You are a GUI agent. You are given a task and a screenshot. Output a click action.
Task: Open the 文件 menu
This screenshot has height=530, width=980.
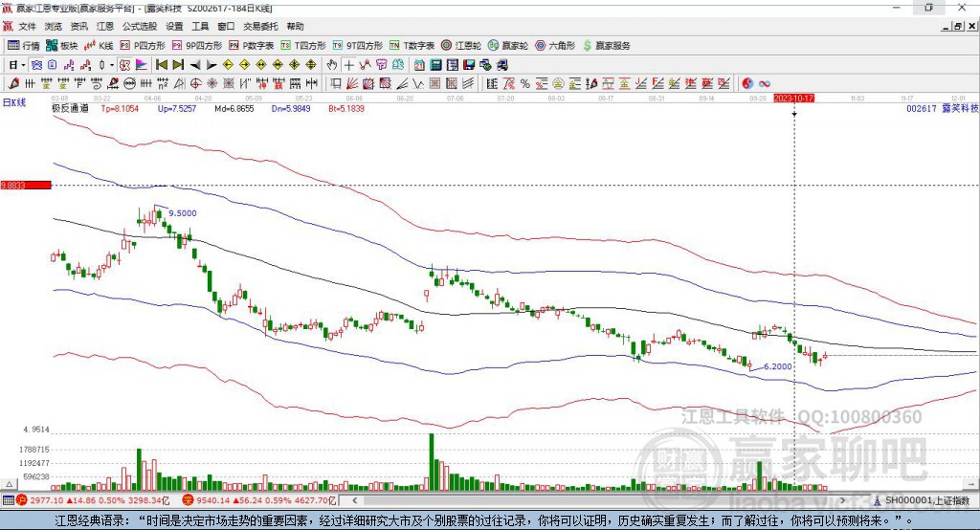[27, 26]
